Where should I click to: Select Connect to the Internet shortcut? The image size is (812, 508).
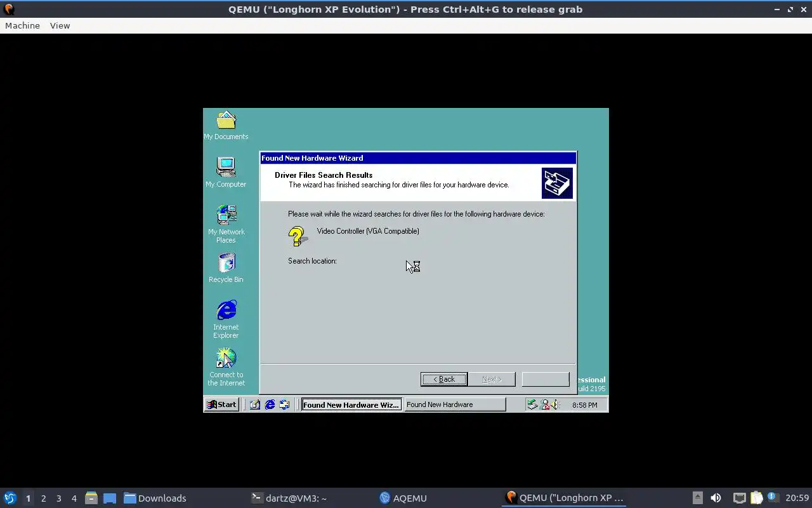tap(226, 367)
